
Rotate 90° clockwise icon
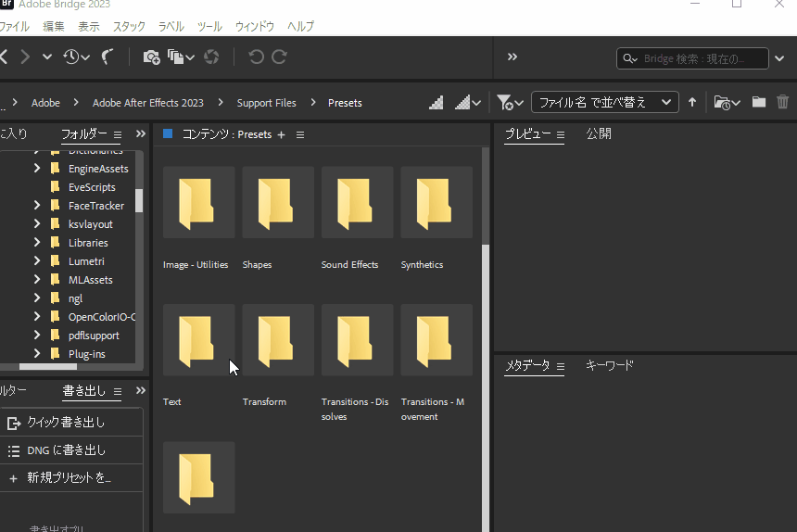280,57
